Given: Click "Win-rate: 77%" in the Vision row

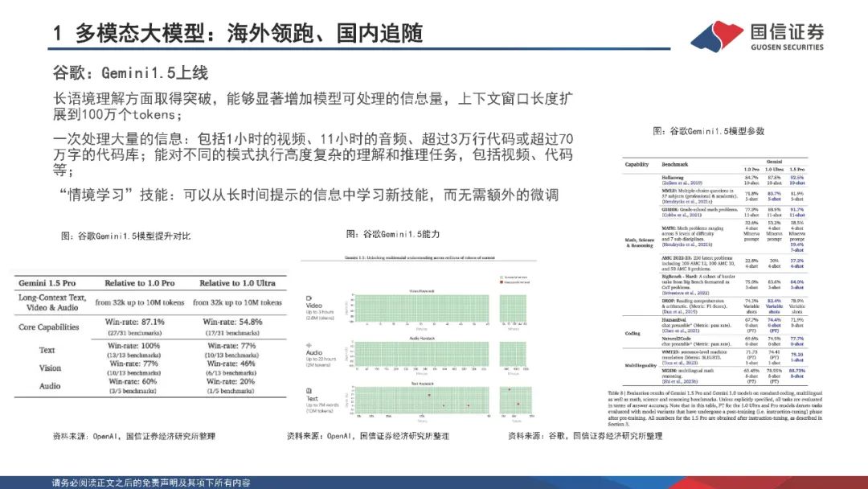Looking at the screenshot, I should pyautogui.click(x=134, y=364).
